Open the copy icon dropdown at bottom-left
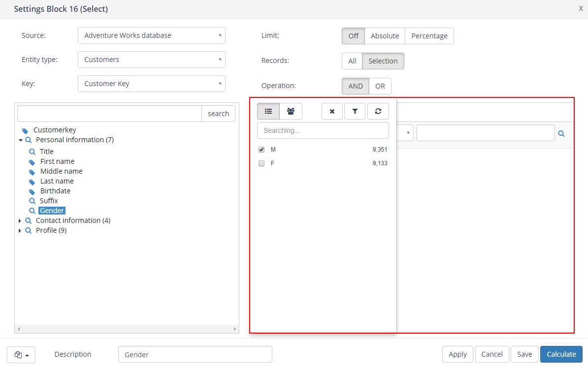 tap(21, 354)
